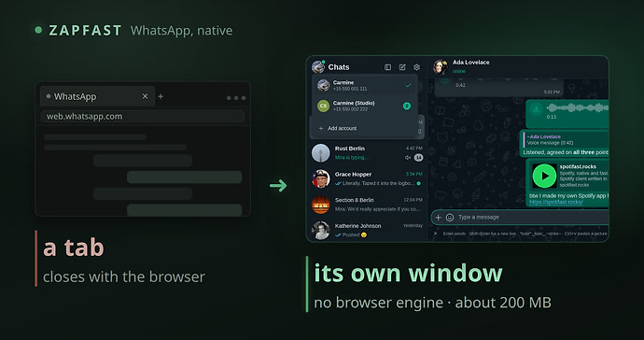The height and width of the screenshot is (340, 644).
Task: Click Grace Hopper's avatar picture
Action: point(321,178)
